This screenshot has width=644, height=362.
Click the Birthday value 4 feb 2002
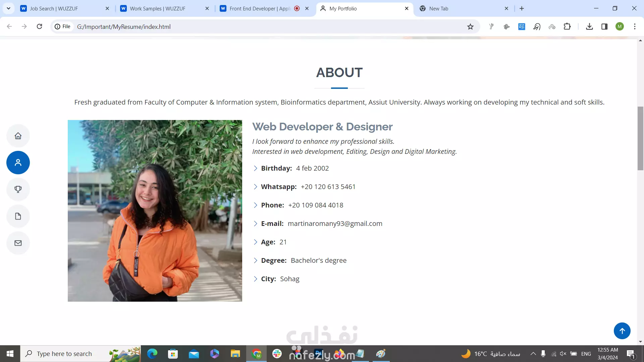pos(312,168)
